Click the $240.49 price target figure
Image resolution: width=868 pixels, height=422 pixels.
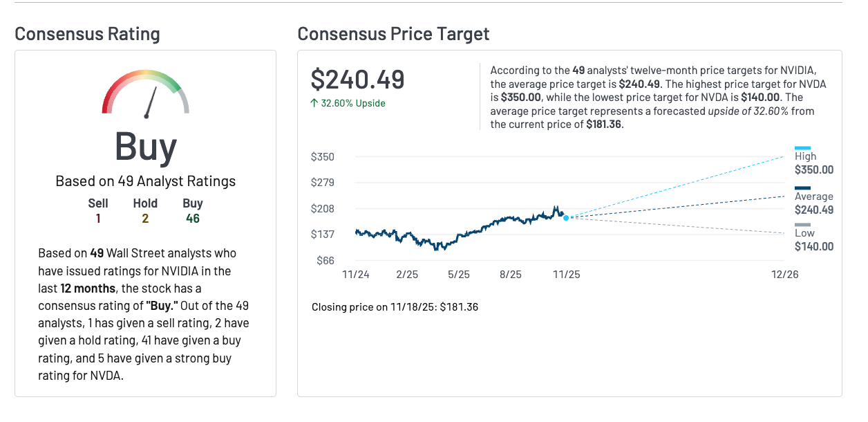(358, 80)
